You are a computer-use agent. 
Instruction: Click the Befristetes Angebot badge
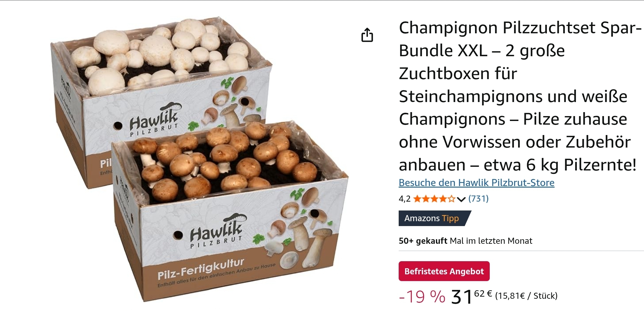pos(444,271)
